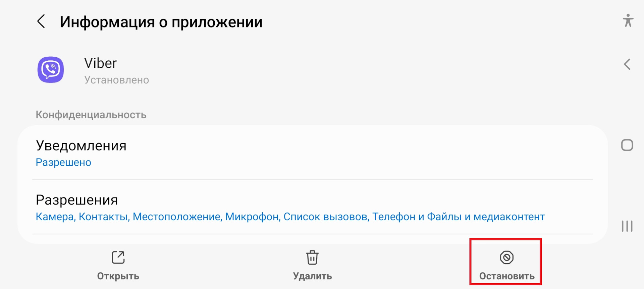Expand the Разрешения section
This screenshot has height=289, width=644.
click(x=76, y=200)
